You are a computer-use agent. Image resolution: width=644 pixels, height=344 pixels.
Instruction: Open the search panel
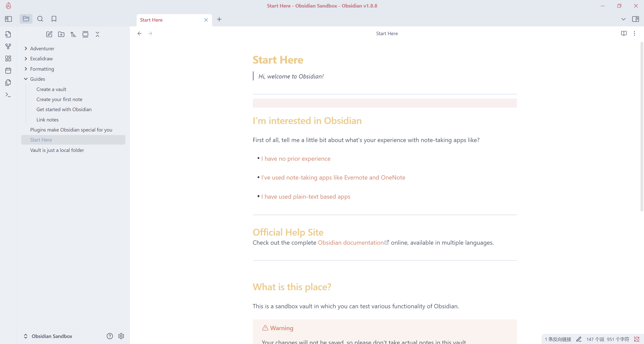pyautogui.click(x=40, y=19)
